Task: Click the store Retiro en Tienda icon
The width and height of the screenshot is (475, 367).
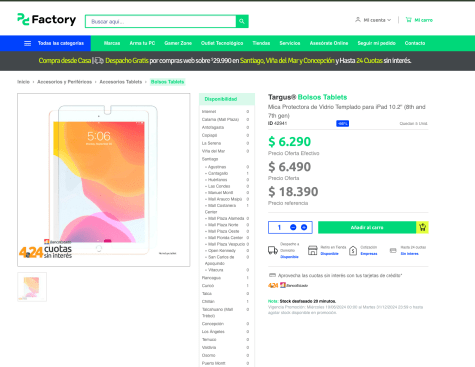Action: 313,250
